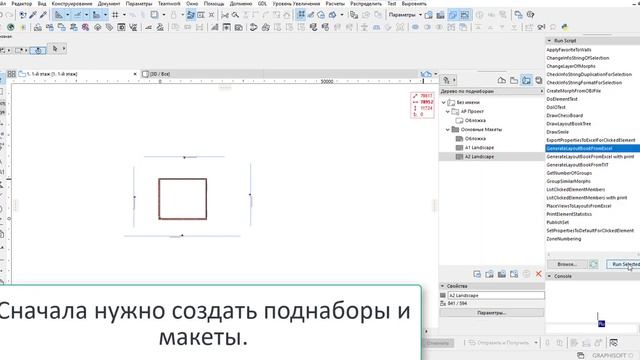Select the A2 Landscape master layout
Screen dimensions: 640x360
click(x=479, y=157)
